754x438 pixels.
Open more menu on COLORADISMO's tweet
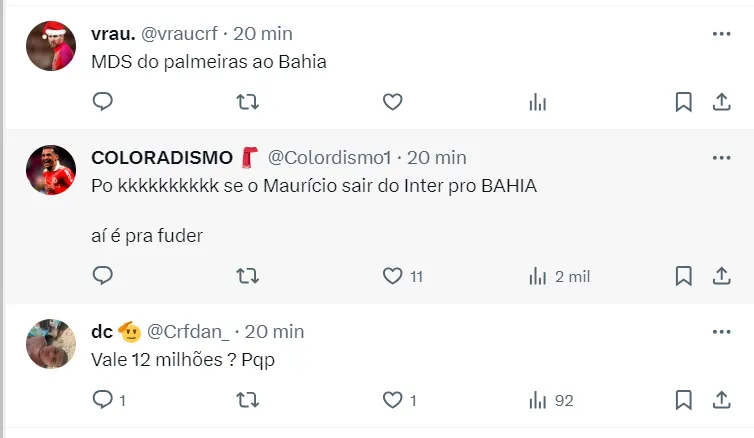coord(721,157)
